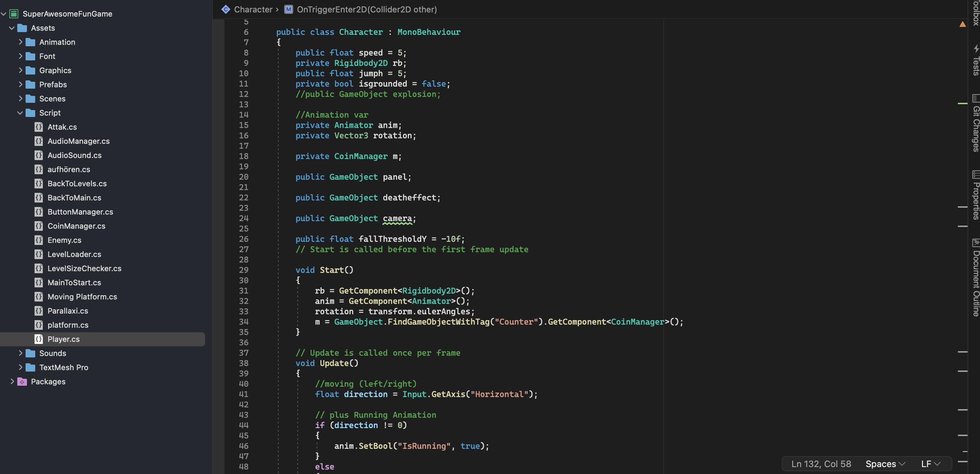Image resolution: width=980 pixels, height=474 pixels.
Task: Click the SuperAwesomeFunGame project icon
Action: click(x=14, y=14)
